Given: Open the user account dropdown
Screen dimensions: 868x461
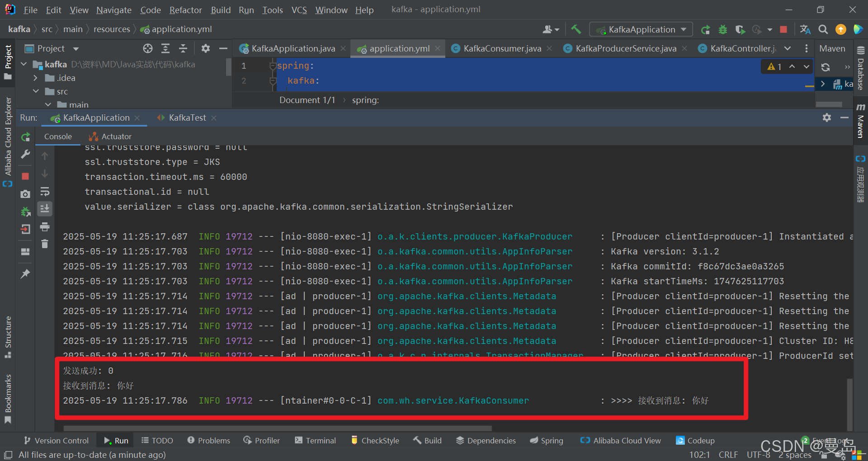Looking at the screenshot, I should coord(551,30).
